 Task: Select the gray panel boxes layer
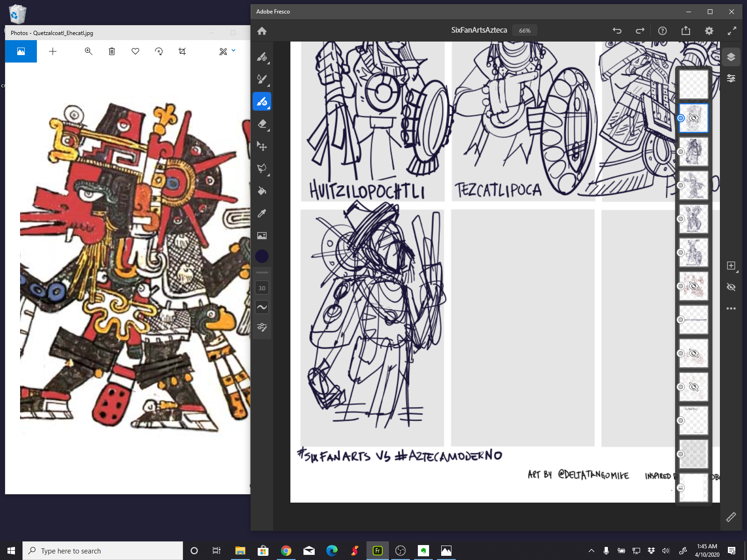tap(693, 454)
